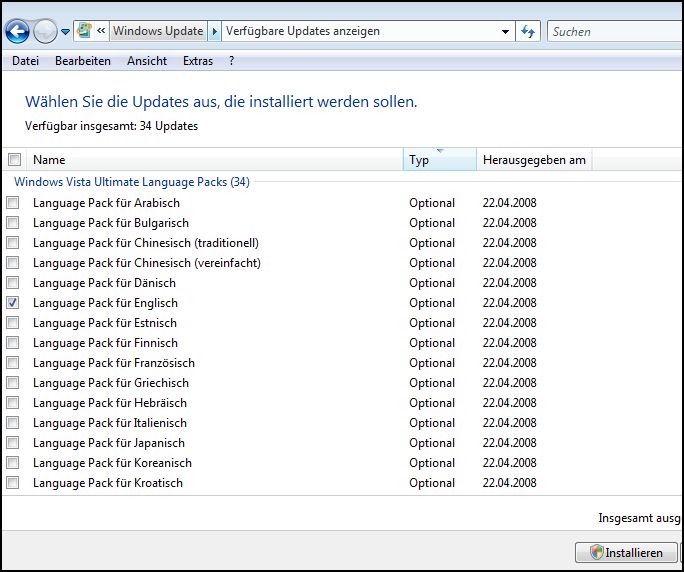This screenshot has height=572, width=684.
Task: Open the address bar history dropdown
Action: pyautogui.click(x=505, y=31)
